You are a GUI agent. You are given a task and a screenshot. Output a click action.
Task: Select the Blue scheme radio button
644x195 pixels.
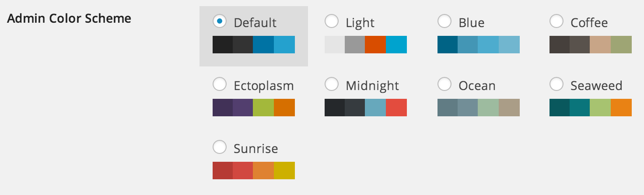[444, 21]
